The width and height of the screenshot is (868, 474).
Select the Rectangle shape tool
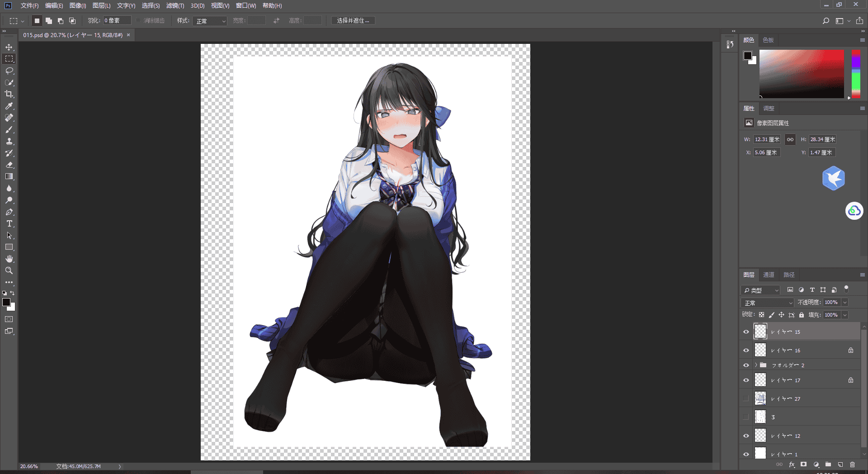pyautogui.click(x=9, y=247)
